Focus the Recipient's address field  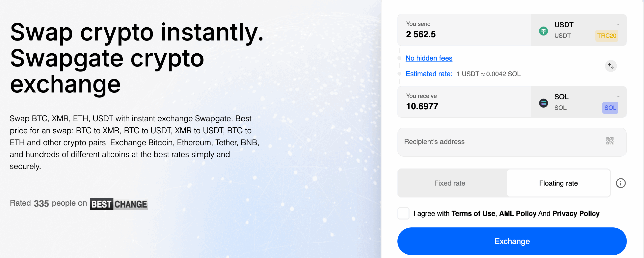tap(512, 142)
